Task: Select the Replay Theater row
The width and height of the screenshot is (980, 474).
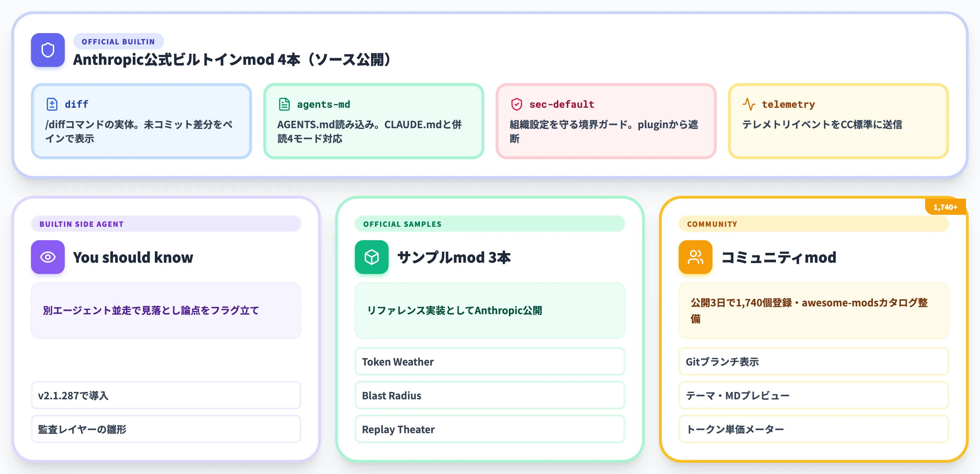Action: click(x=490, y=429)
